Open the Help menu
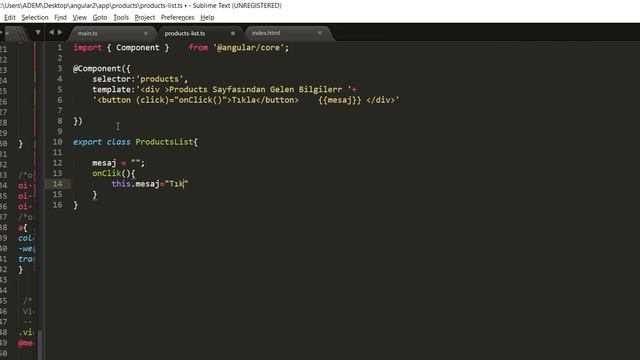Viewport: 640px width, 360px height. click(207, 18)
